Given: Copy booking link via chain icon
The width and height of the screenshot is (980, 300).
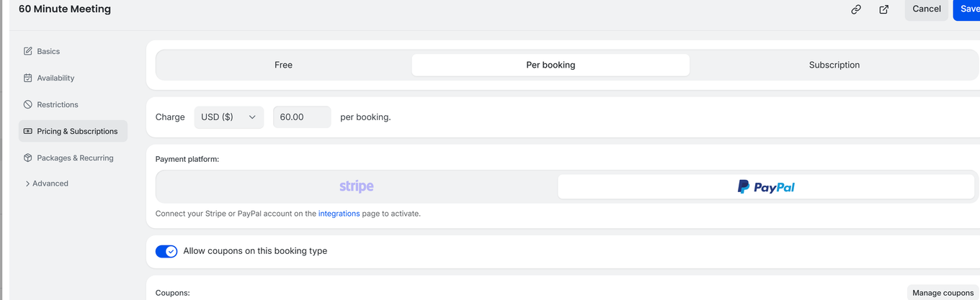Looking at the screenshot, I should pyautogui.click(x=856, y=9).
